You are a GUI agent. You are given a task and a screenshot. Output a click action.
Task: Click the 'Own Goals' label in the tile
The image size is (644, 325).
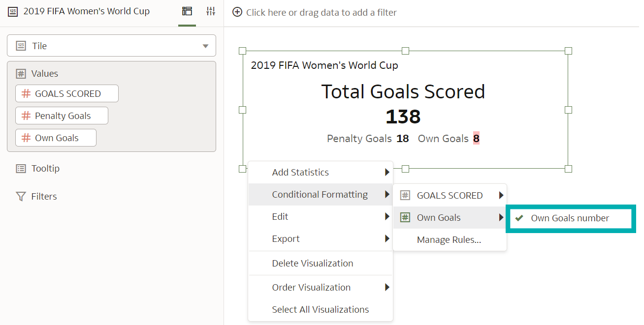pyautogui.click(x=443, y=139)
